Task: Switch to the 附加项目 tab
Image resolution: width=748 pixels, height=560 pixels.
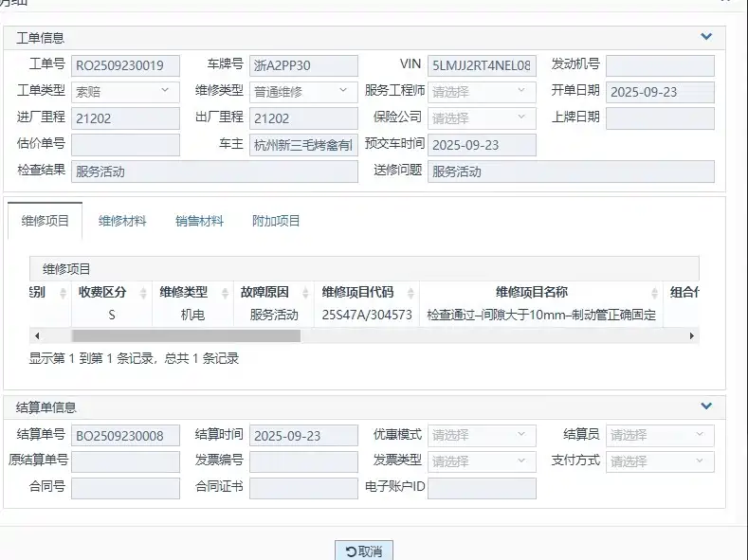Action: pyautogui.click(x=276, y=221)
